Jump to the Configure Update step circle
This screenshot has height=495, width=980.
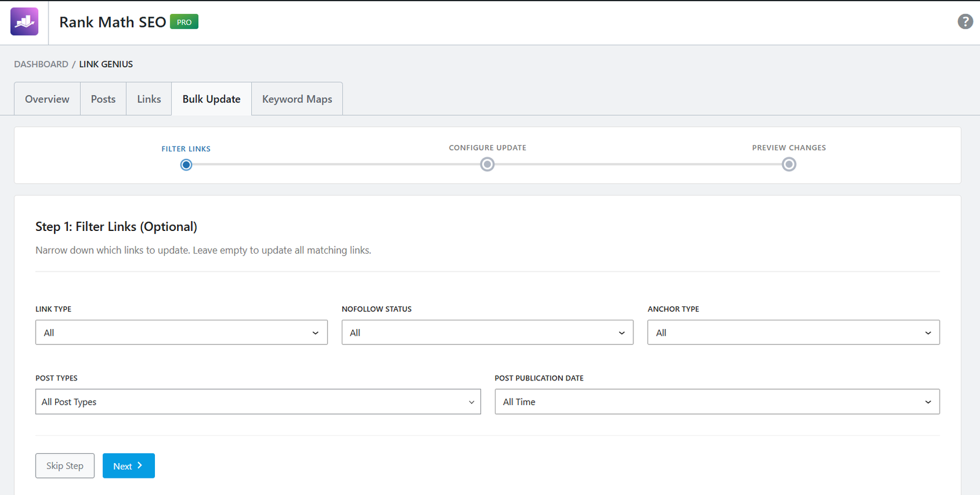487,164
